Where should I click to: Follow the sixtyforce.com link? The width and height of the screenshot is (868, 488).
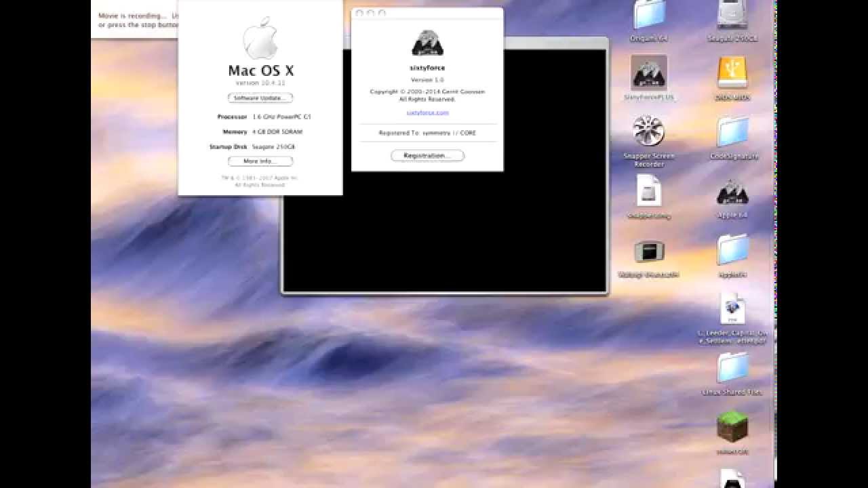point(427,113)
